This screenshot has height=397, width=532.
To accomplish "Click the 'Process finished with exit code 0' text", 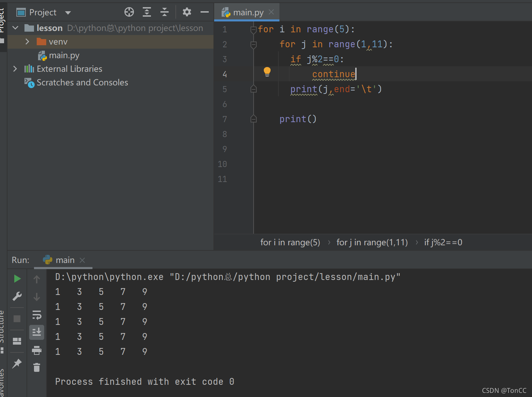I will tap(145, 382).
